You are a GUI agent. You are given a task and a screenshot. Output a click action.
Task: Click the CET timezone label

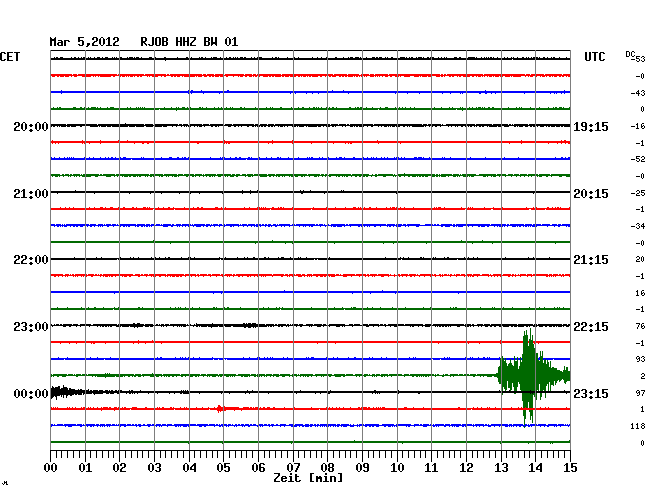[10, 57]
